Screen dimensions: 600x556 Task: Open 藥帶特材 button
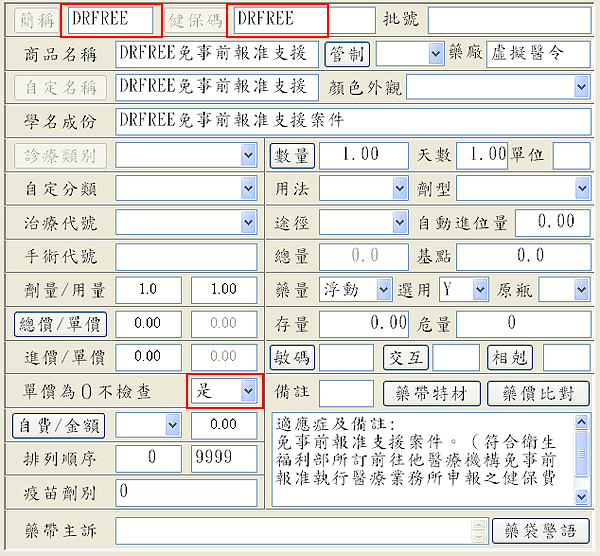432,393
